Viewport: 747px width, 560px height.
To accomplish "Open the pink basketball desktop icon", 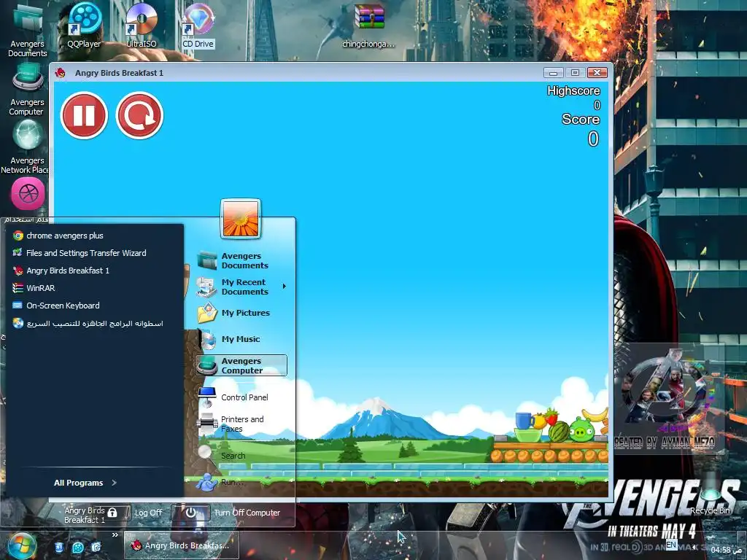I will coord(28,194).
